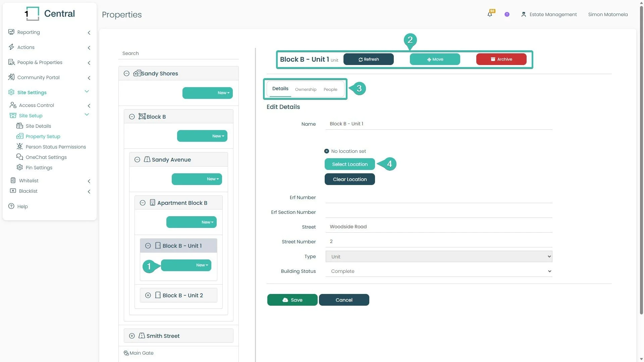
Task: Collapse the Block B - Unit 1 node
Action: point(148,246)
